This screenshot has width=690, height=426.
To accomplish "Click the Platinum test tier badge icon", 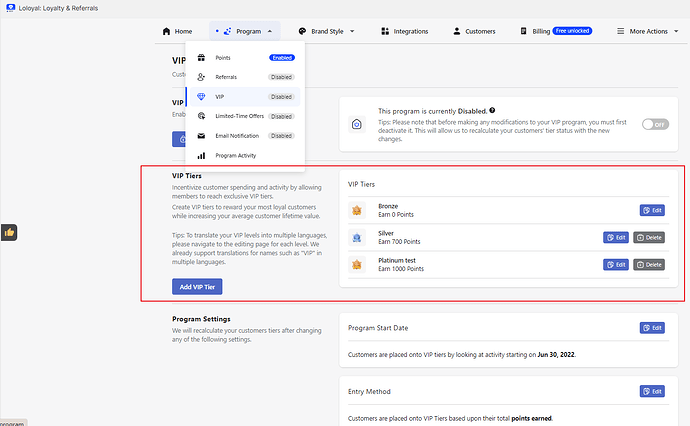I will click(357, 265).
